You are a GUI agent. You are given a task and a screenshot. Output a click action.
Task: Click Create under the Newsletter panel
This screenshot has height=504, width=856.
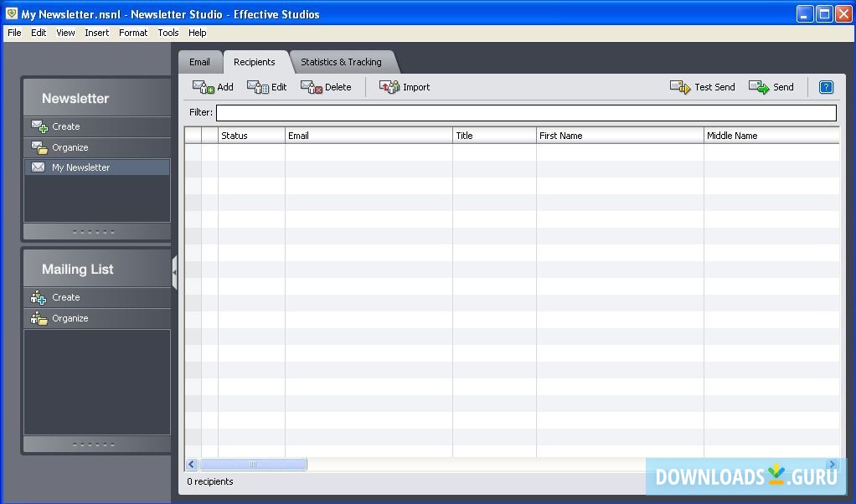click(97, 126)
